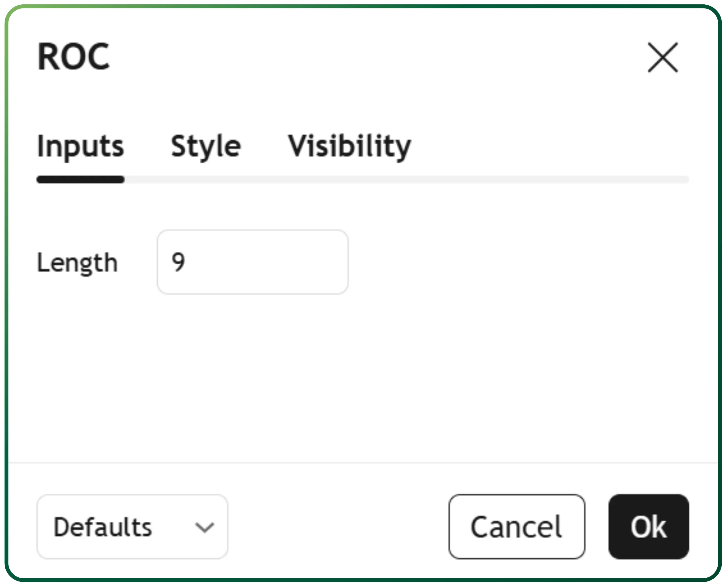
Task: Show Style settings for ROC
Action: tap(206, 146)
